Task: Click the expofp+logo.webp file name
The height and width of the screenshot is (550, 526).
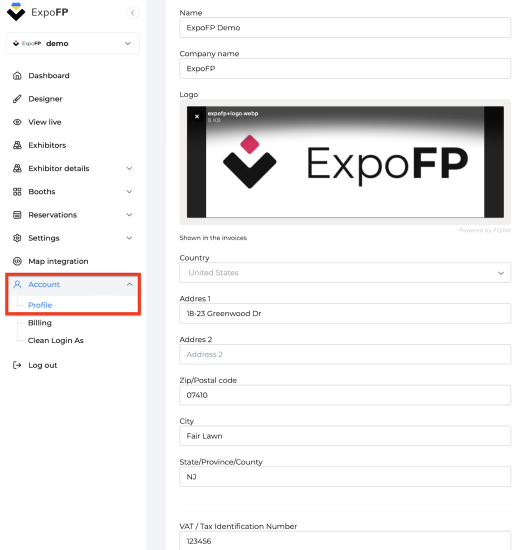Action: coord(233,113)
